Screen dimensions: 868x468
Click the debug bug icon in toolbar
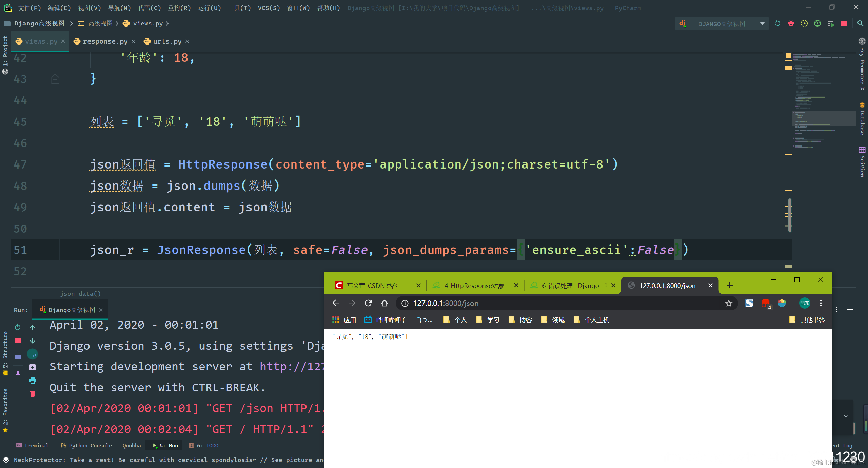click(791, 23)
